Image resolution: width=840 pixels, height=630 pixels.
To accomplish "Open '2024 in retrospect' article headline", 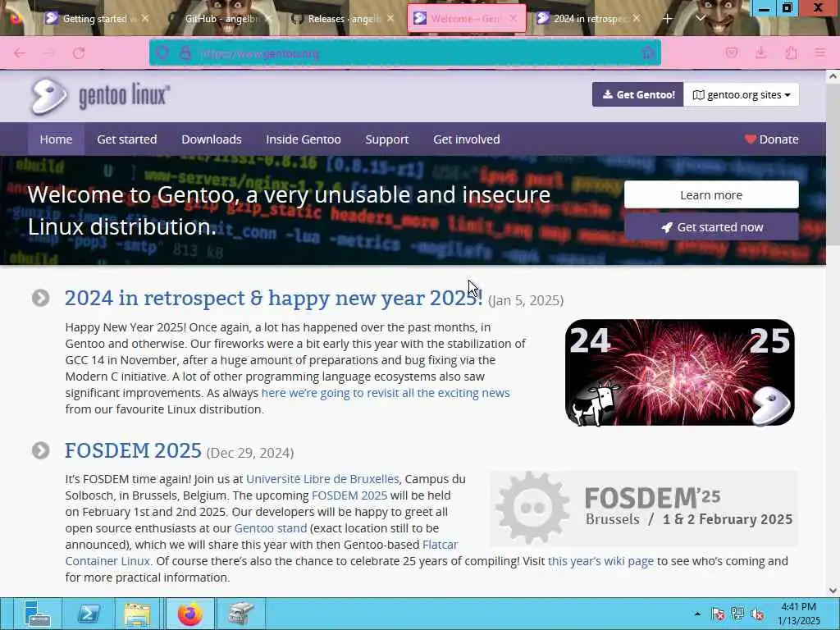I will pyautogui.click(x=274, y=298).
